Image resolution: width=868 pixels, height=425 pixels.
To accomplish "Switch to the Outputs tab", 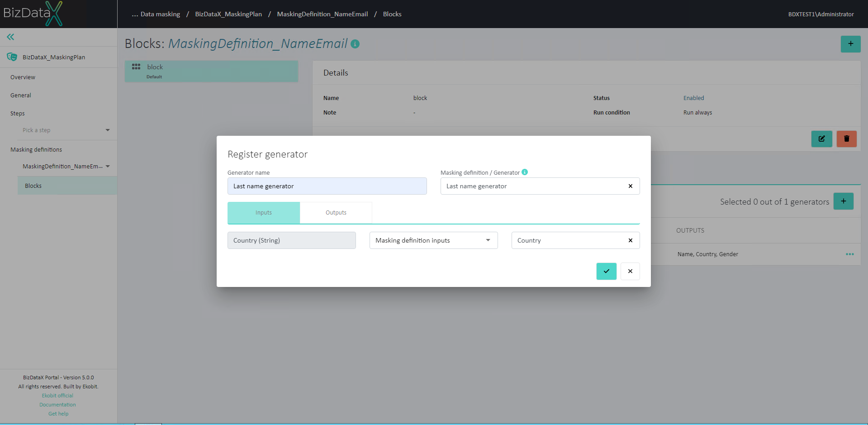I will pyautogui.click(x=336, y=213).
